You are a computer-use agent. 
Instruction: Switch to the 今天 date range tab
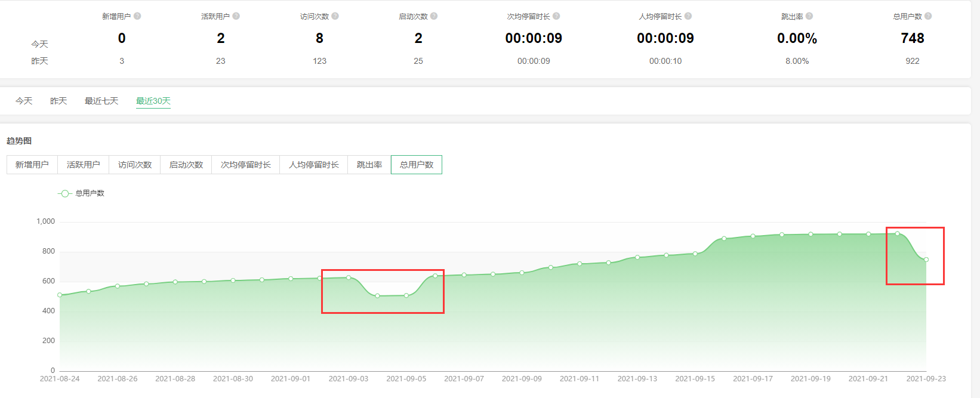24,101
